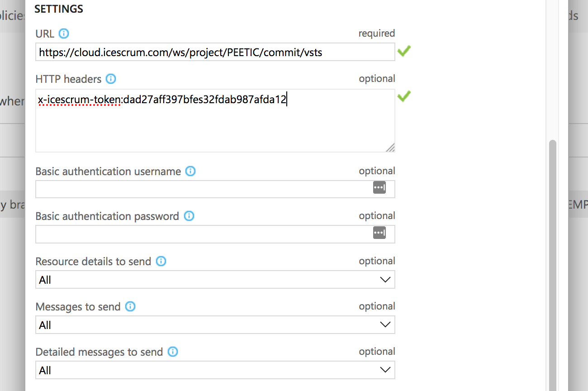The height and width of the screenshot is (391, 588).
Task: Click the green checkmark beside HTTP headers box
Action: coord(404,96)
